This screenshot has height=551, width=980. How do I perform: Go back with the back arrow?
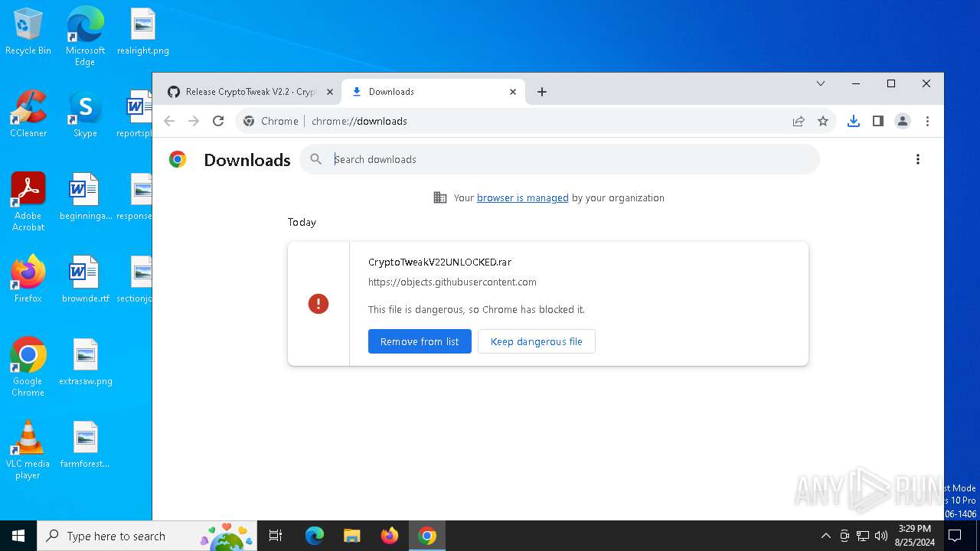170,121
